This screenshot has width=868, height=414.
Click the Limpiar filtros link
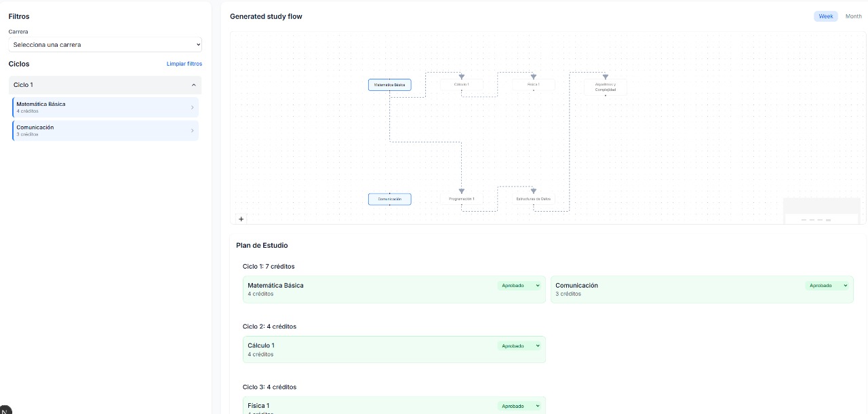[x=184, y=64]
